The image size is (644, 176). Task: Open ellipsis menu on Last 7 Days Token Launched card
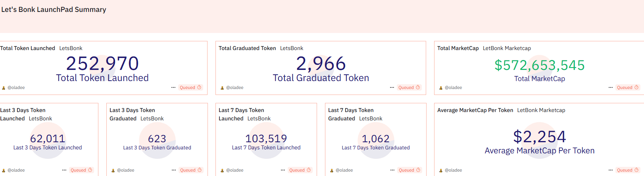coord(283,170)
